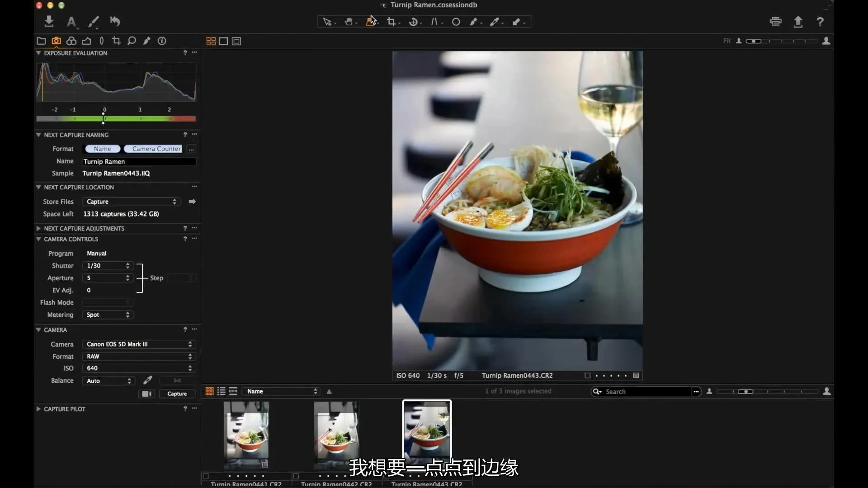Toggle color tag checkbox under Turnip Ramen0442
868x488 pixels.
tap(296, 476)
